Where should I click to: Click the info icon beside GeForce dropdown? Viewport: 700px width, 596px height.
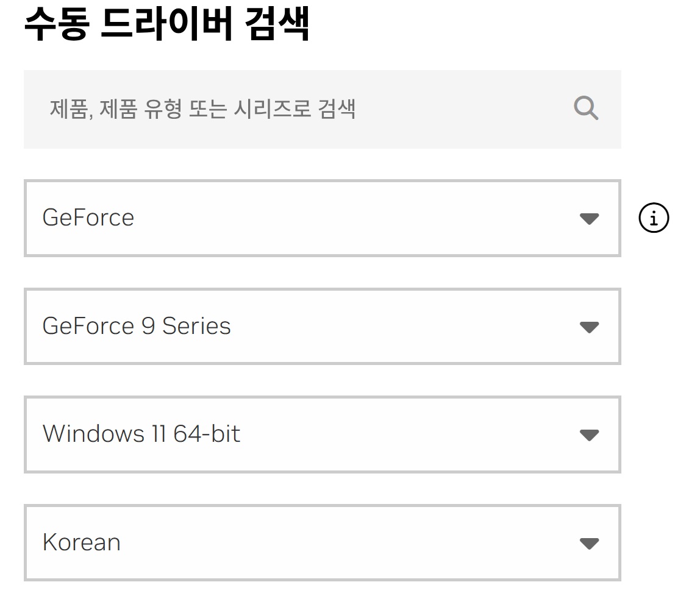654,218
